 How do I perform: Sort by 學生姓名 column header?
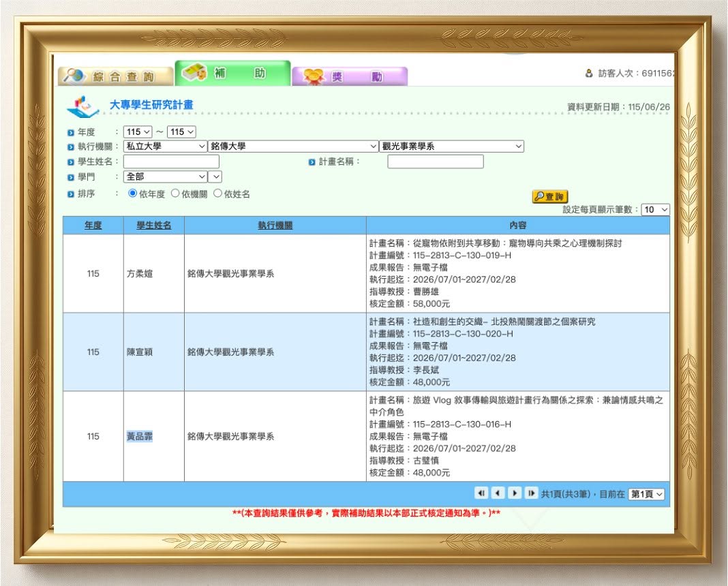coord(153,225)
